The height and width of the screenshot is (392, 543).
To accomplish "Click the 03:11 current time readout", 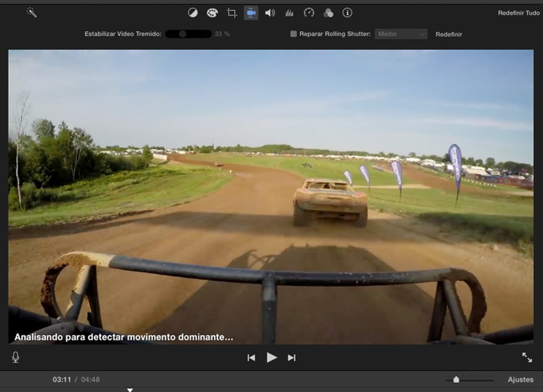I will (62, 379).
